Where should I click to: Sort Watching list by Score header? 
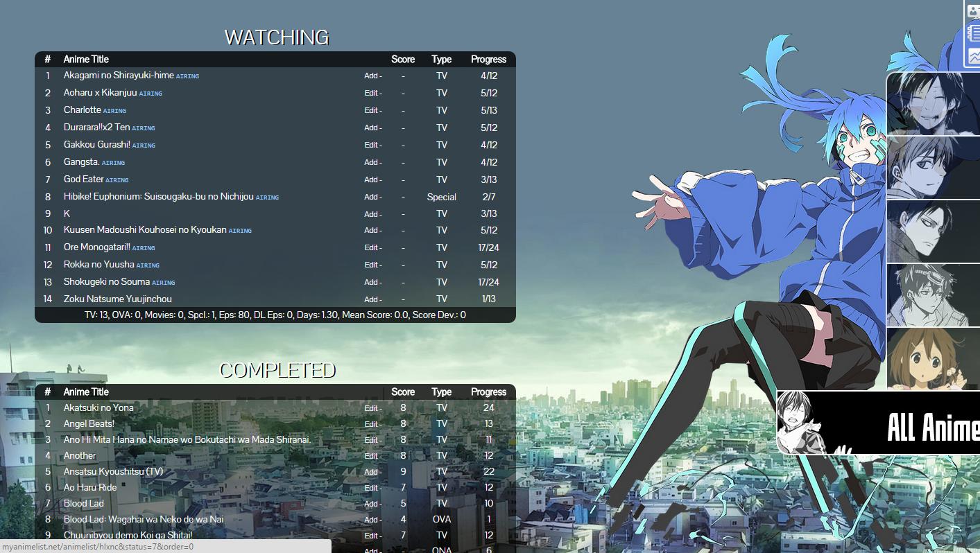click(403, 60)
